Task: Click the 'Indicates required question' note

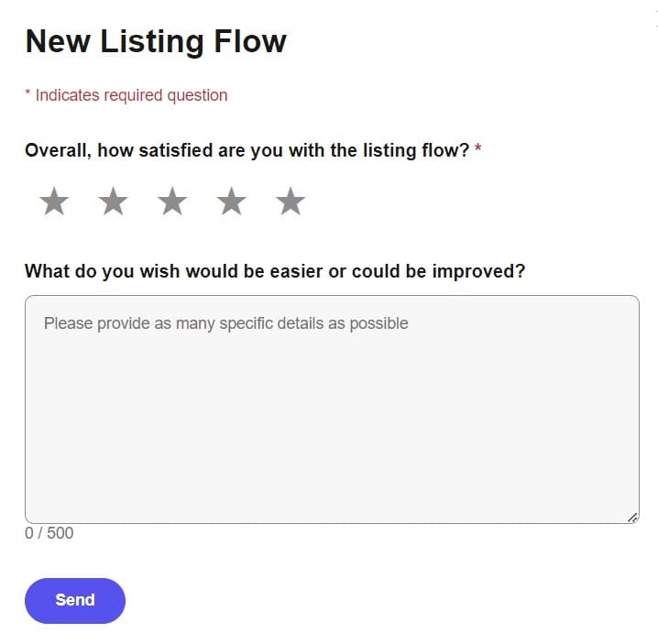Action: click(x=131, y=95)
